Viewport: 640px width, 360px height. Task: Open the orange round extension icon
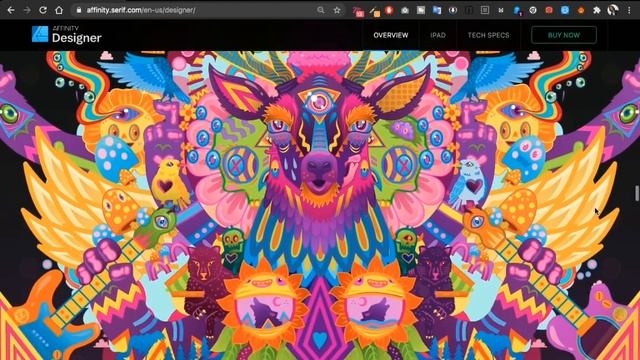click(581, 10)
